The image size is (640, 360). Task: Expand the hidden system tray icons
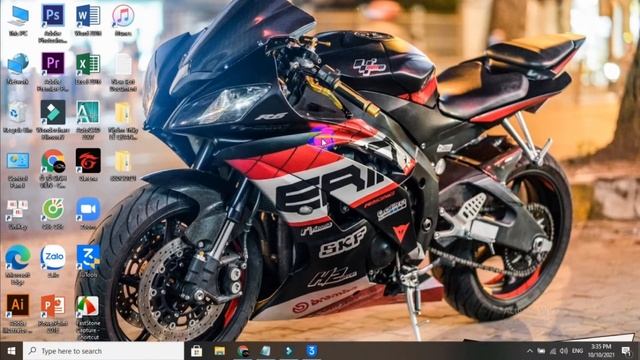click(530, 351)
